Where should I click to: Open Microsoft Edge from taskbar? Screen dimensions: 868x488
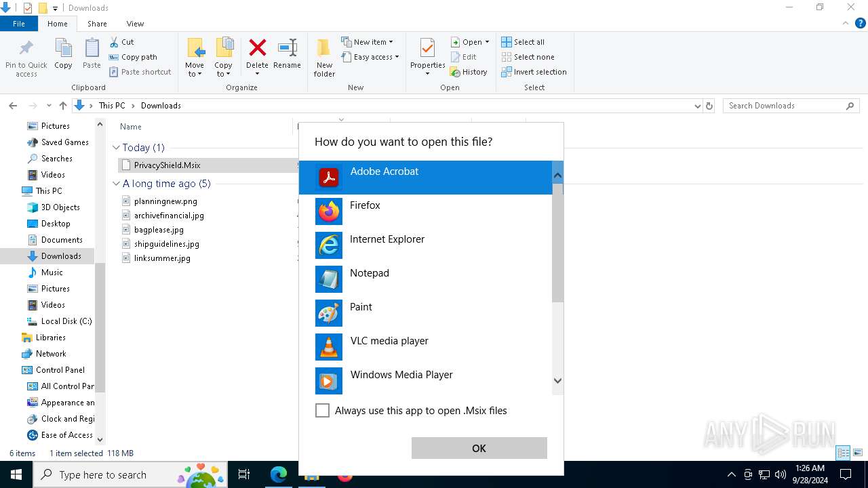(279, 474)
